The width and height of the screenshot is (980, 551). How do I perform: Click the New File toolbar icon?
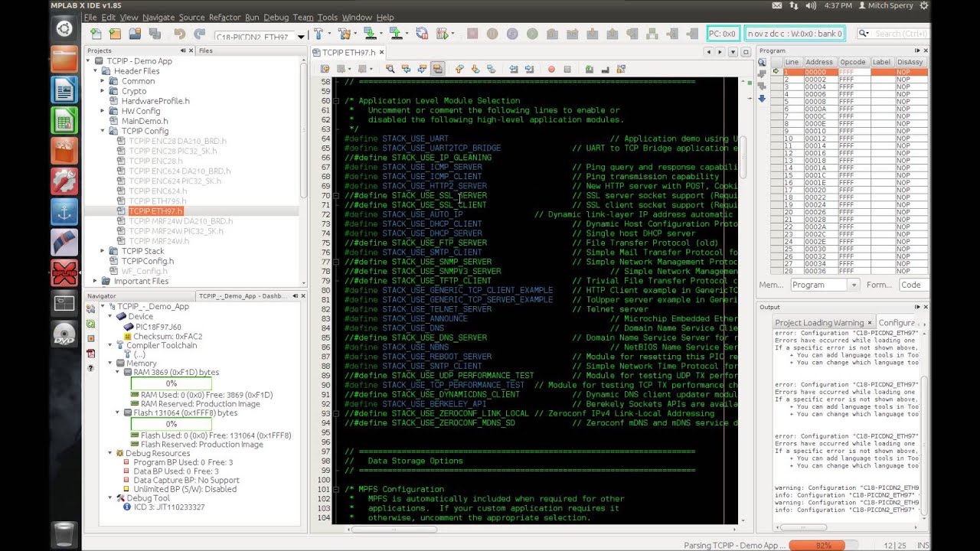click(x=96, y=34)
